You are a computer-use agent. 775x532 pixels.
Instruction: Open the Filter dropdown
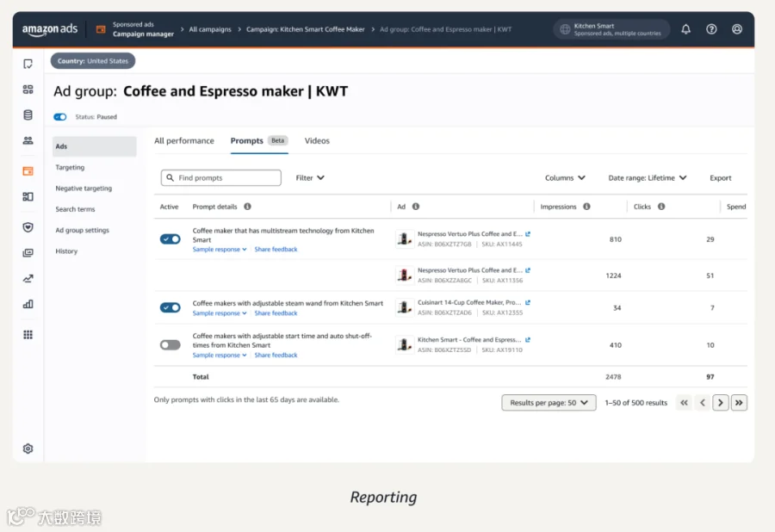[x=310, y=178]
